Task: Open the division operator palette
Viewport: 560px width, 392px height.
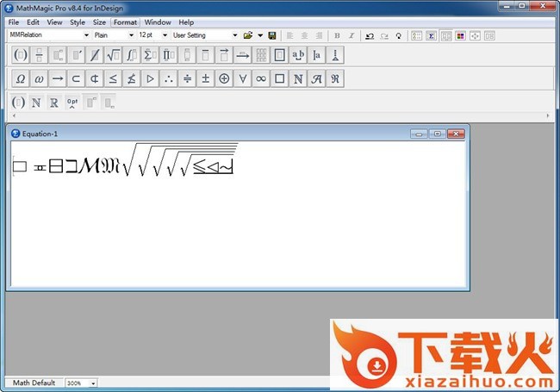Action: tap(187, 78)
